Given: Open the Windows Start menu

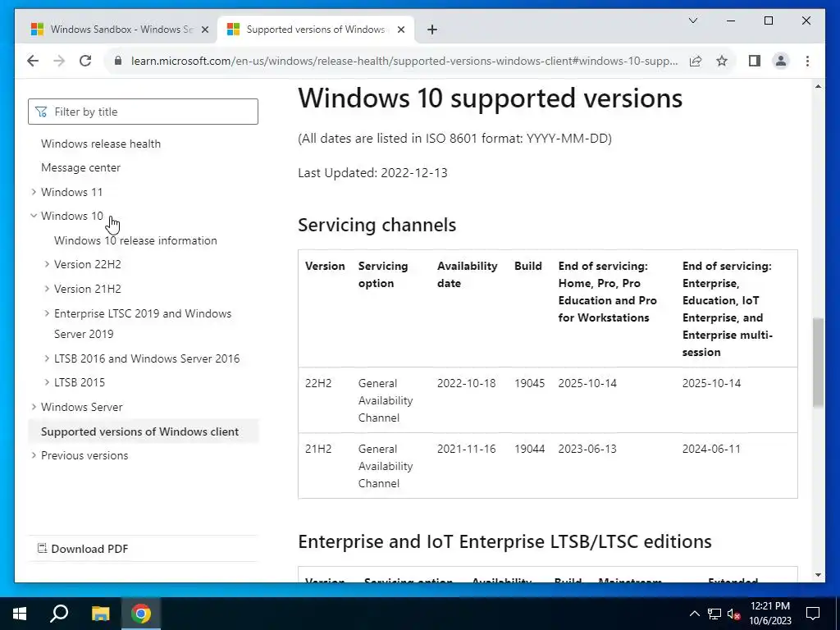Looking at the screenshot, I should 20,614.
